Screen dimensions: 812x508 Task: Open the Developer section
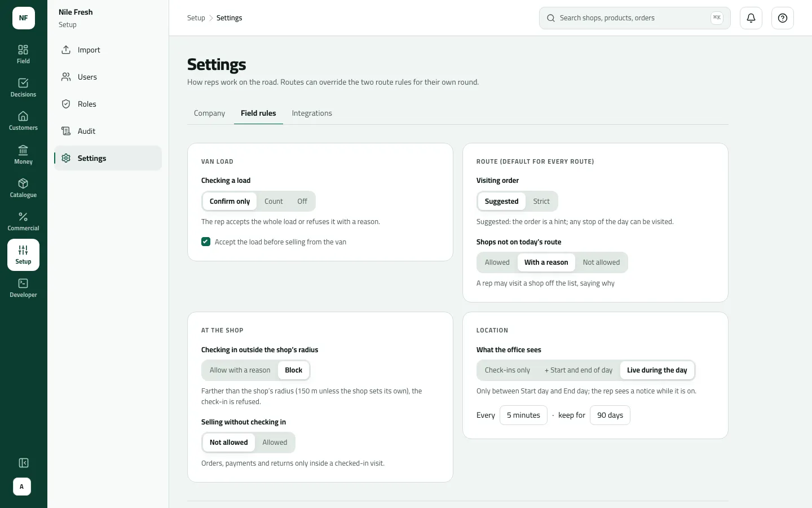click(23, 288)
